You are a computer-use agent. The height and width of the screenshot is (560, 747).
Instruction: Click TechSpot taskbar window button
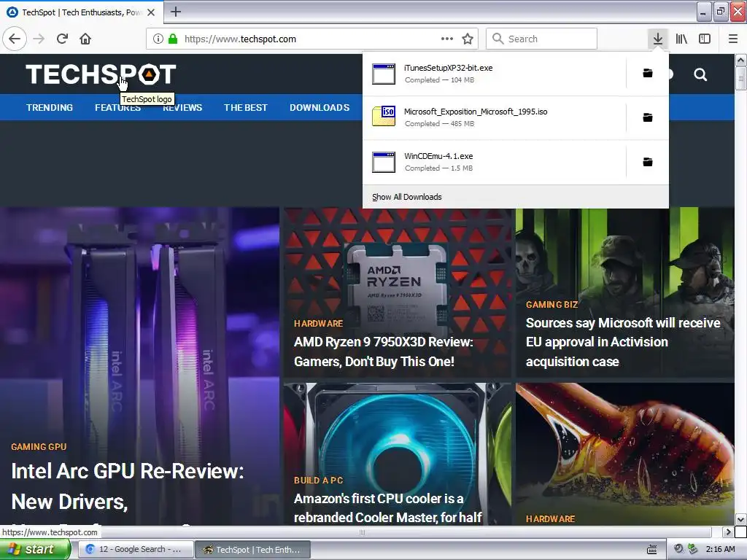(253, 550)
